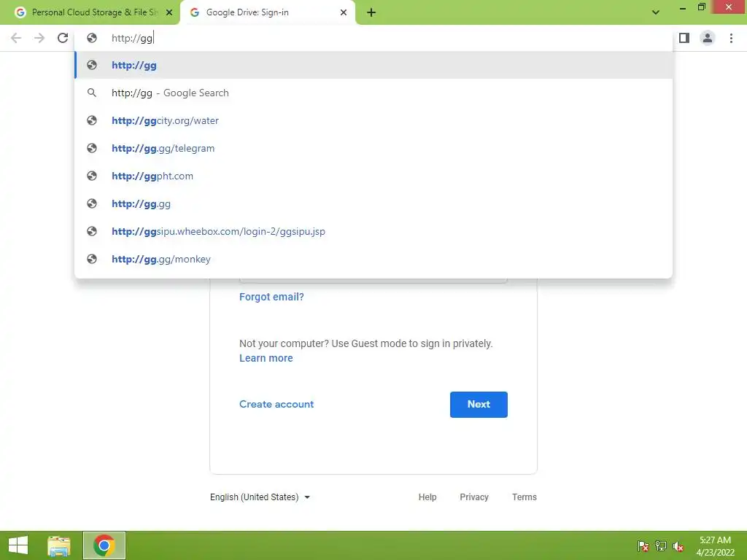Open the profile avatar icon
Image resolution: width=747 pixels, height=560 pixels.
[x=708, y=38]
